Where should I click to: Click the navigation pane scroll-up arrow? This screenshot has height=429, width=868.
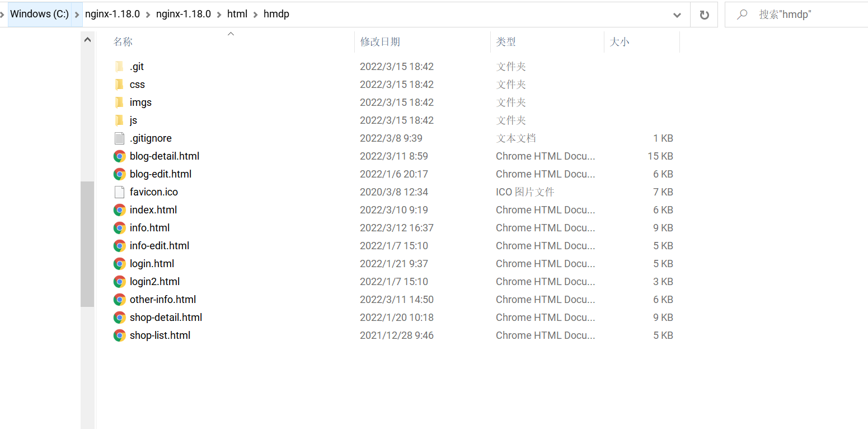[x=87, y=40]
